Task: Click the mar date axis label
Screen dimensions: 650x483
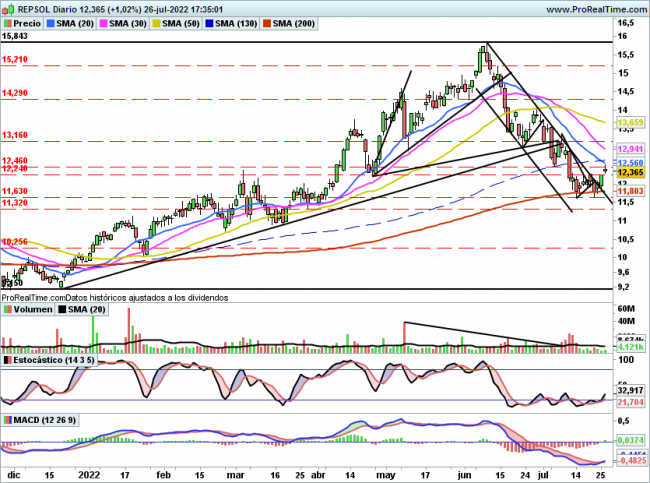Action: pyautogui.click(x=236, y=475)
